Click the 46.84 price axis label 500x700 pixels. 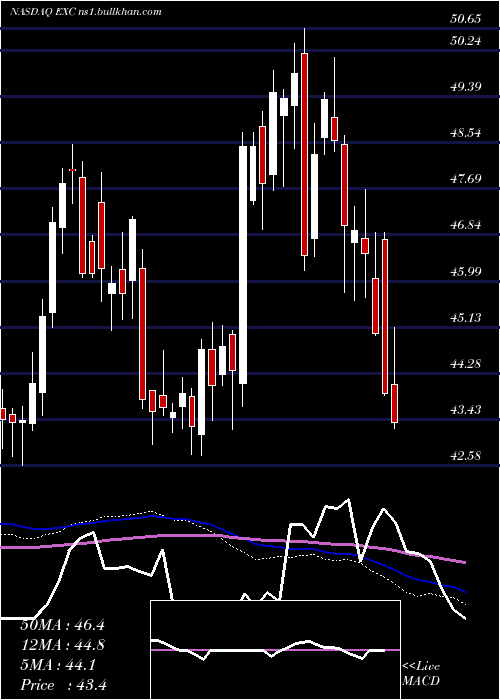pyautogui.click(x=466, y=225)
